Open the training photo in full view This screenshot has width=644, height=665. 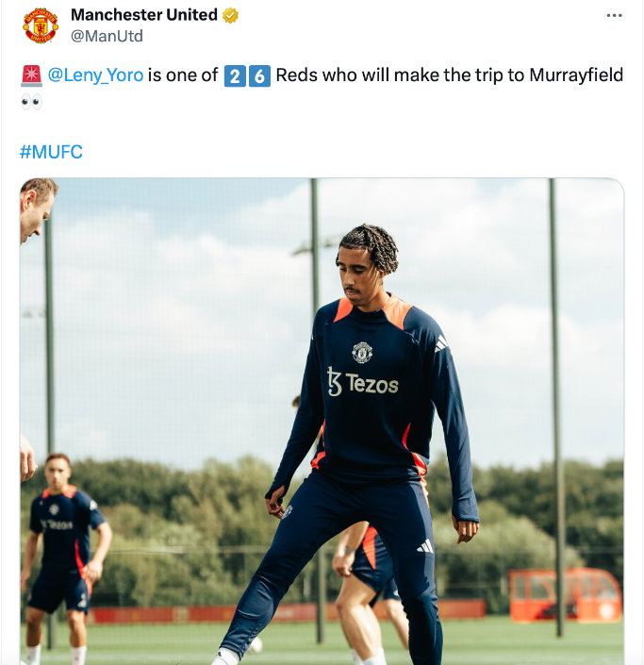click(x=322, y=421)
